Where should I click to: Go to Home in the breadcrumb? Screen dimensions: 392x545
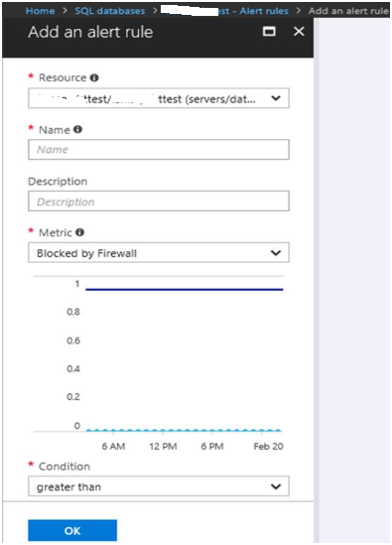[x=40, y=11]
